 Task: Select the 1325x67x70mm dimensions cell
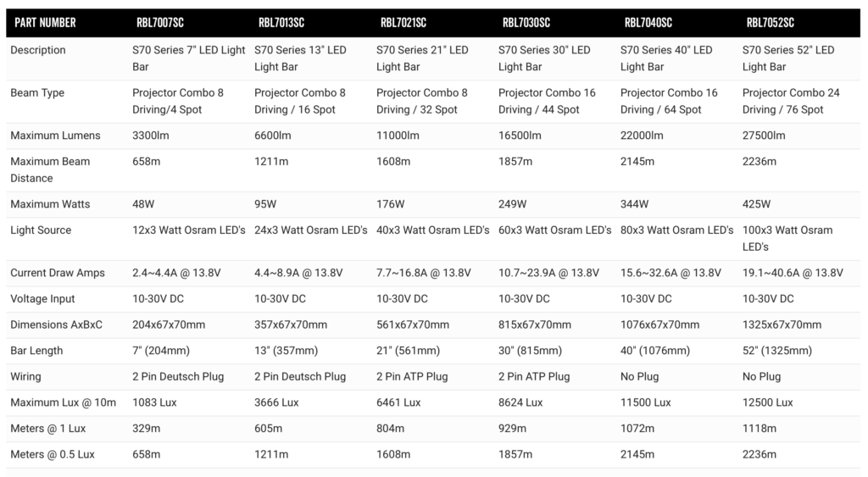pos(782,324)
